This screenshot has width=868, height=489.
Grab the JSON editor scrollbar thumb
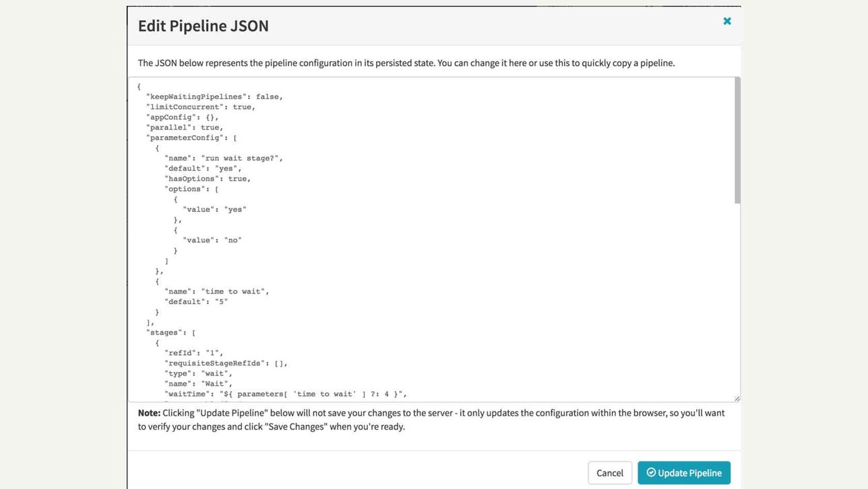[x=737, y=140]
